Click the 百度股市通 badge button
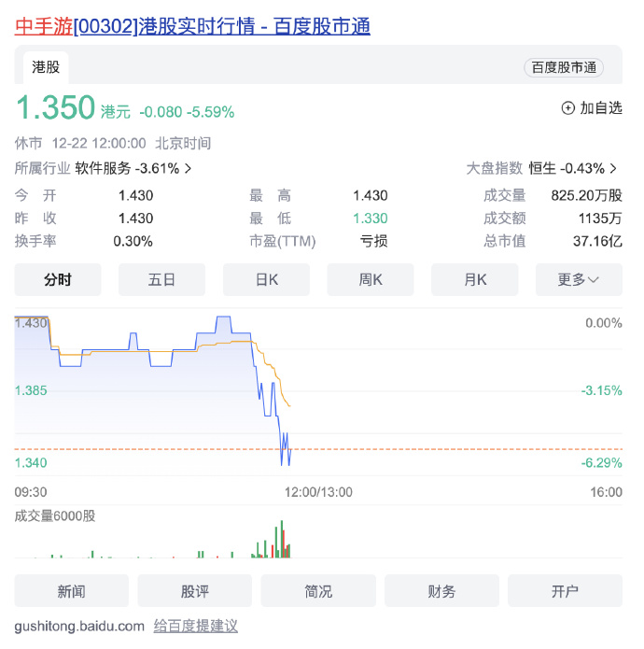This screenshot has width=644, height=649. pos(564,67)
